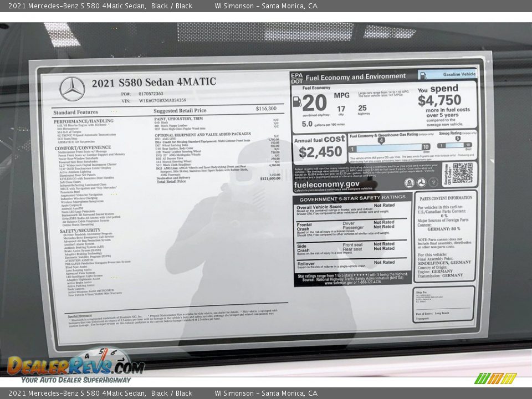Click the SAFETY/SECURITY heading
The width and height of the screenshot is (532, 399).
pos(80,231)
